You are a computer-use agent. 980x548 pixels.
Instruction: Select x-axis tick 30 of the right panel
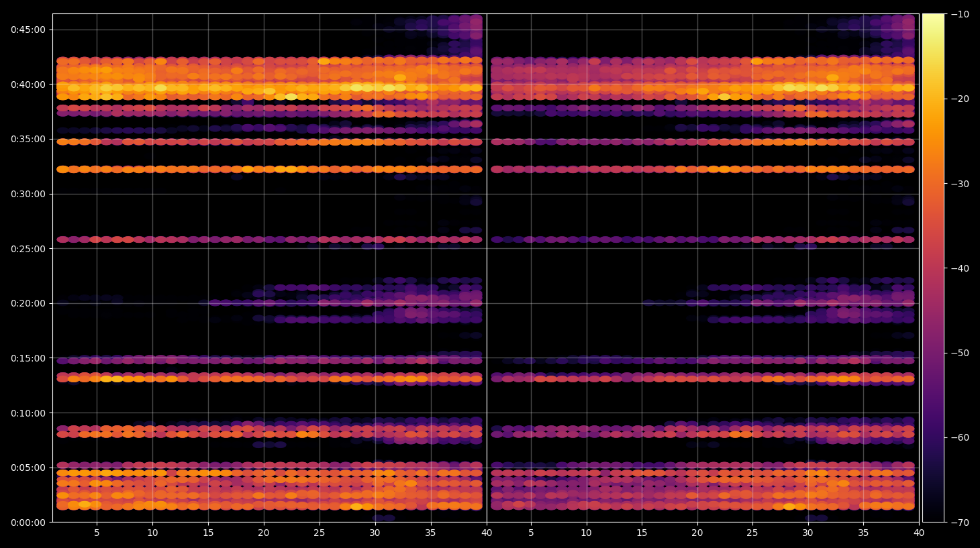(808, 533)
